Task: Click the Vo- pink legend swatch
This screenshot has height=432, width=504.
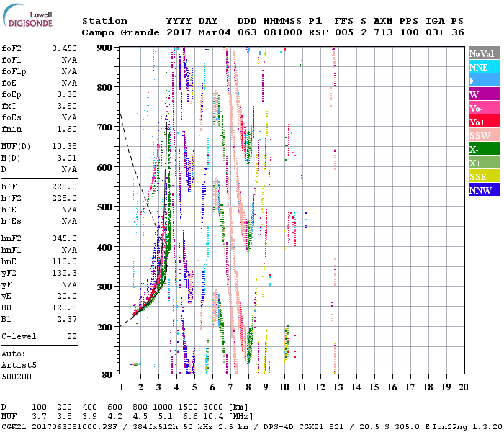Action: point(484,108)
